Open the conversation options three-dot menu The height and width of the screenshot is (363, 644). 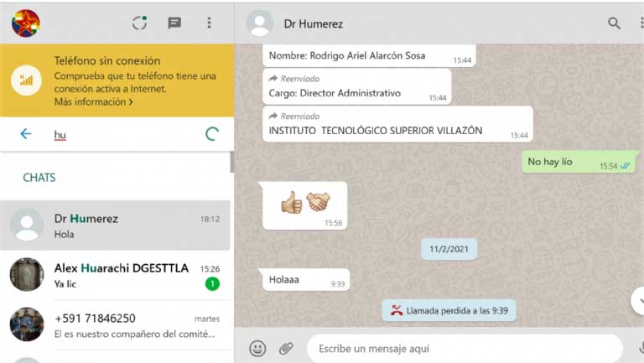click(639, 23)
